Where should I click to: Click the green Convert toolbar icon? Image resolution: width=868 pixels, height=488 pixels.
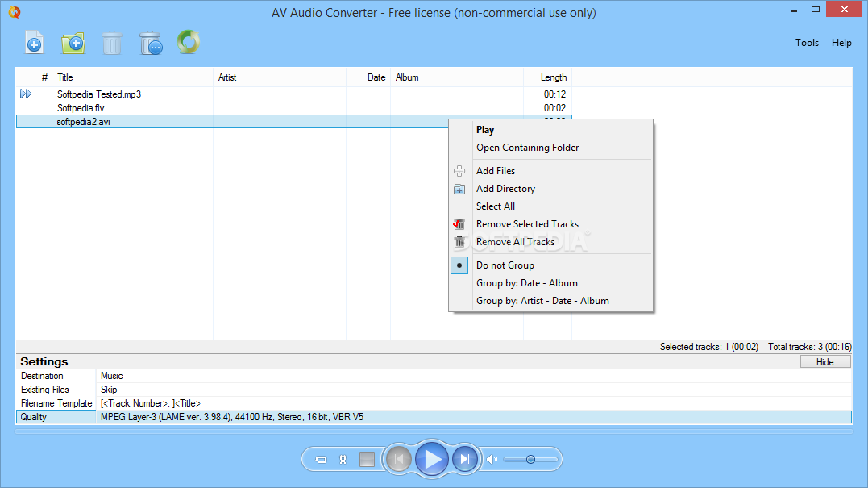(189, 42)
